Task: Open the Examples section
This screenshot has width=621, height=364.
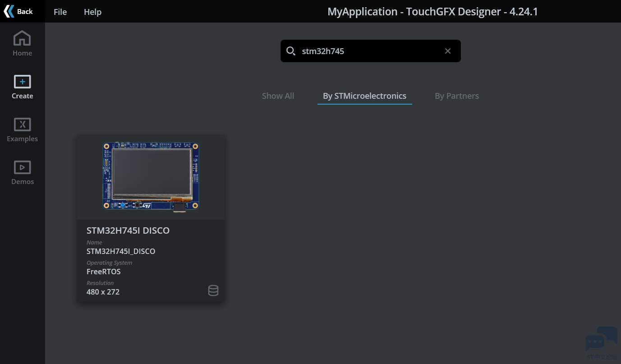Action: point(22,129)
